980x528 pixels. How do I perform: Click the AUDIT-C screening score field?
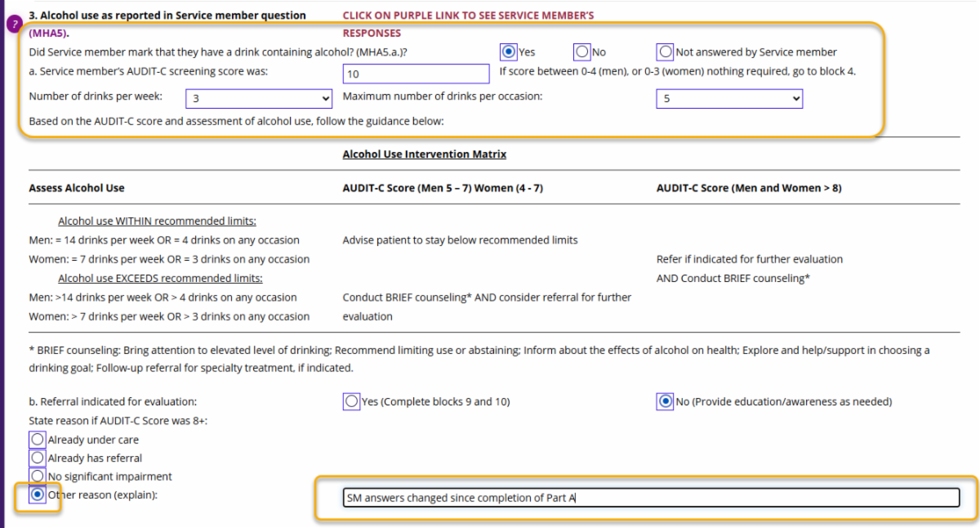[416, 74]
